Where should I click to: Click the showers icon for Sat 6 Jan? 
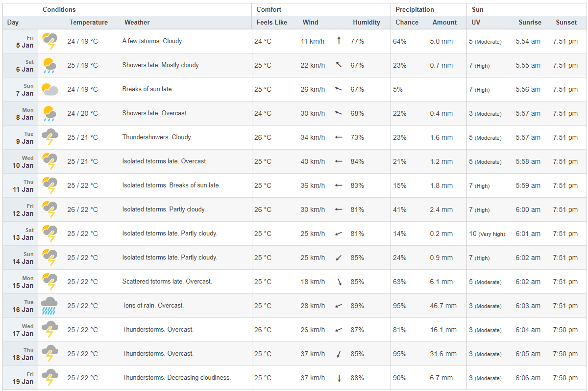coord(49,65)
